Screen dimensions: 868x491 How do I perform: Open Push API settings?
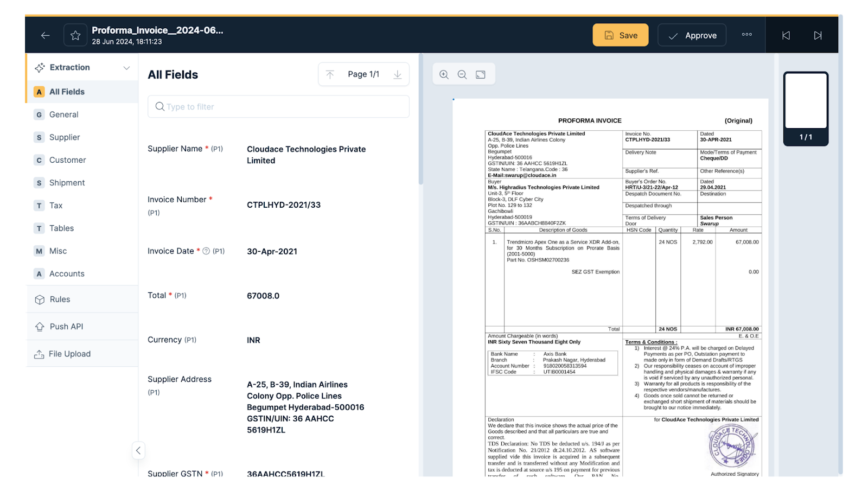coord(82,327)
